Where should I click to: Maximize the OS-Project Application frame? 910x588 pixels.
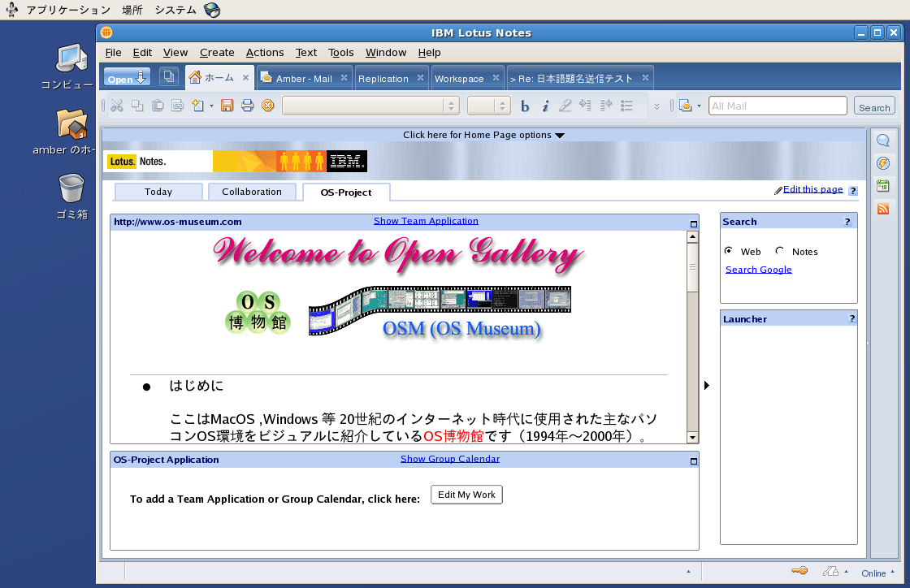click(693, 461)
